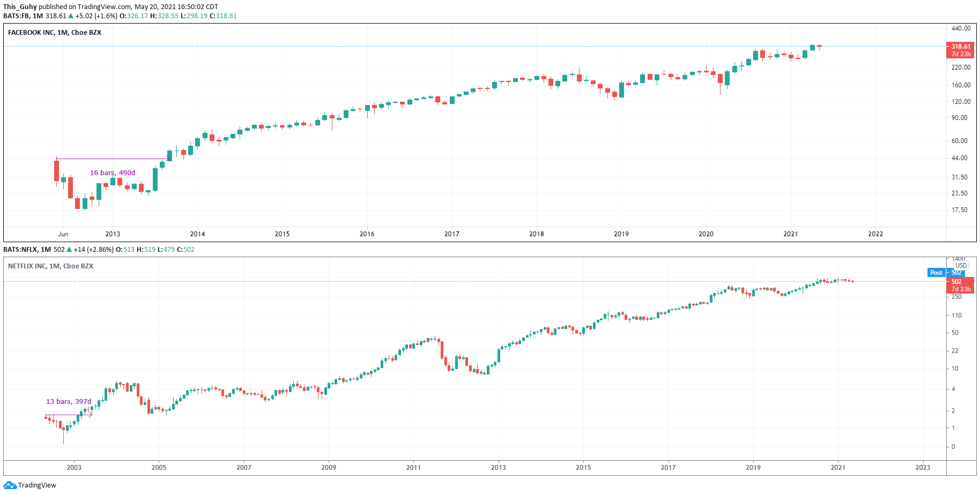Select the NETFLIX INC, 1M, Cboe BZX title
The height and width of the screenshot is (495, 980).
50,266
